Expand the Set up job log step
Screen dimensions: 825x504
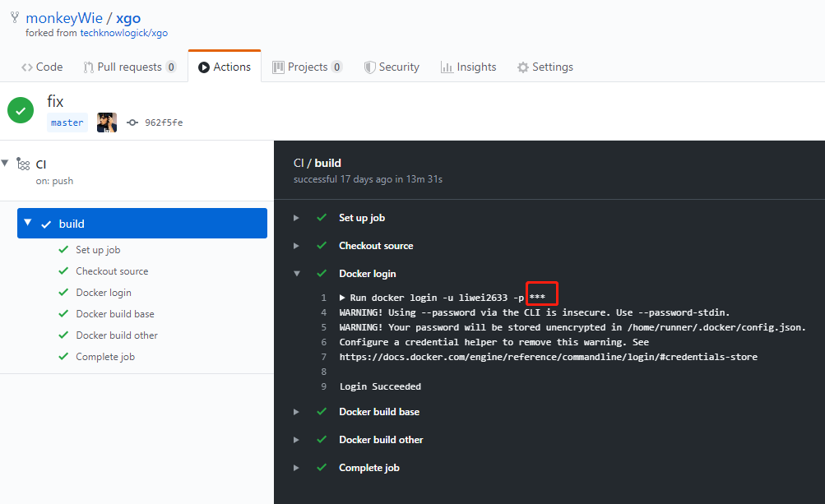[x=296, y=218]
